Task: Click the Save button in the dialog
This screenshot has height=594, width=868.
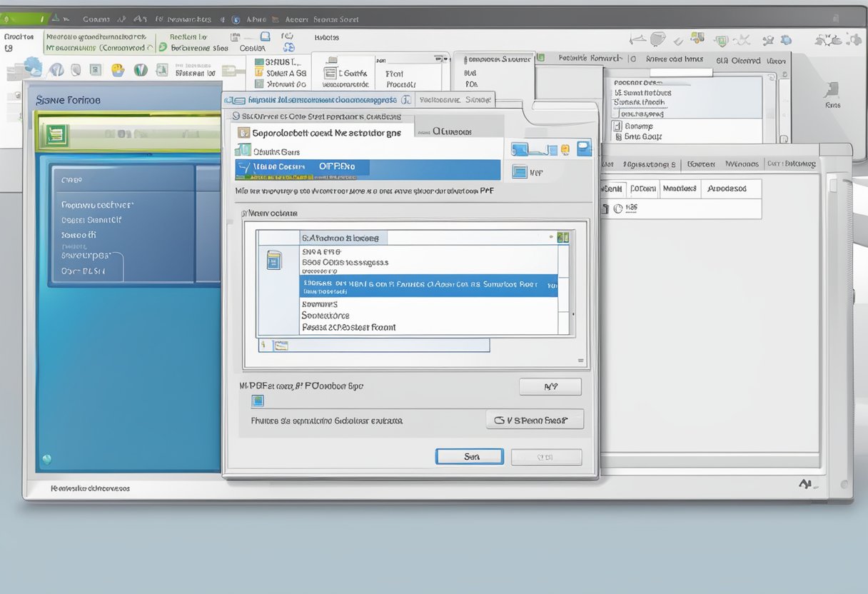Action: click(x=469, y=456)
